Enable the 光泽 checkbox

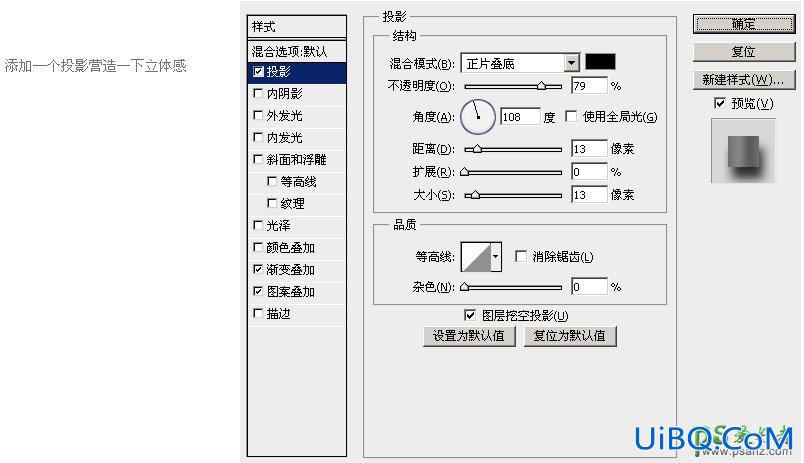258,225
